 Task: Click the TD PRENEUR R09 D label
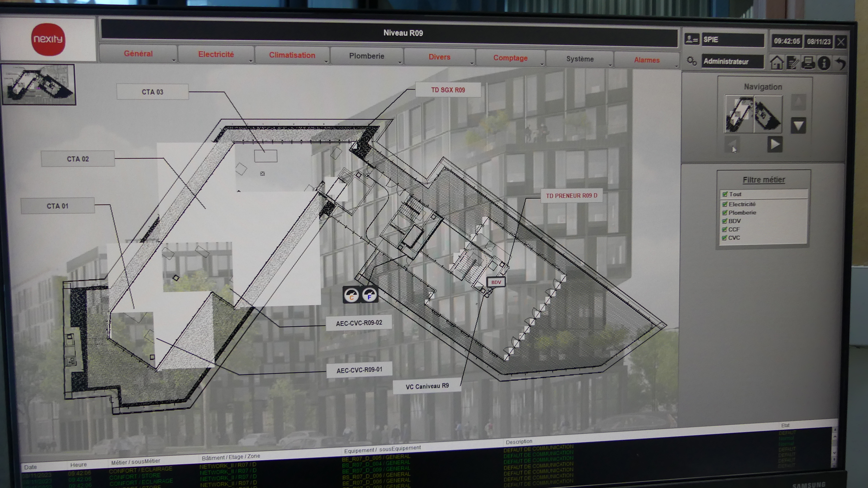tap(571, 196)
